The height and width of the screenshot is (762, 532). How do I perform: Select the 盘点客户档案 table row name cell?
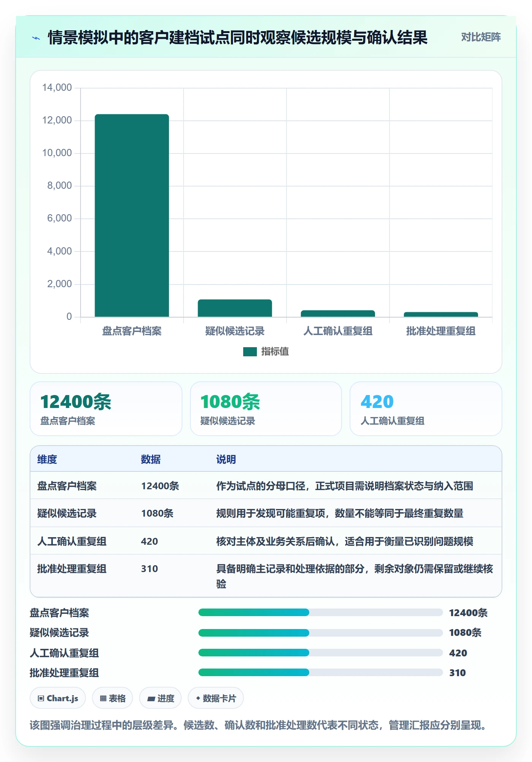click(67, 486)
